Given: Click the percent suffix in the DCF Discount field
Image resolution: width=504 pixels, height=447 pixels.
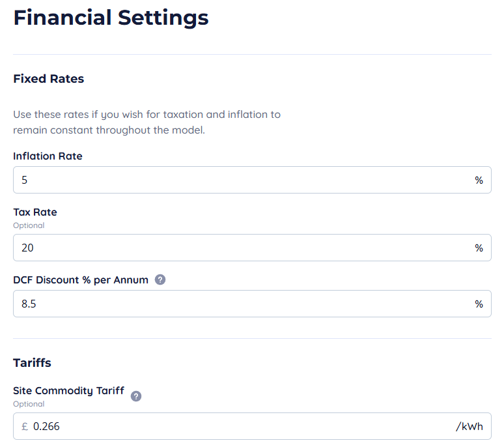Looking at the screenshot, I should pyautogui.click(x=479, y=304).
